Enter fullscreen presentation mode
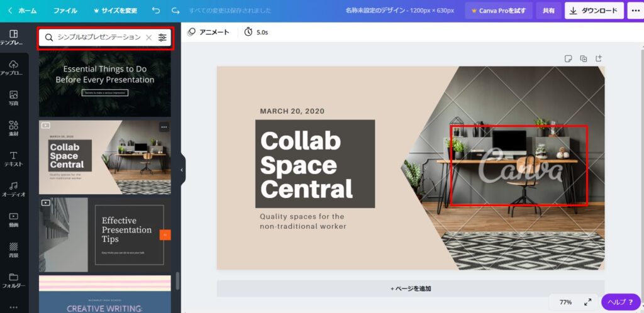 tap(588, 302)
